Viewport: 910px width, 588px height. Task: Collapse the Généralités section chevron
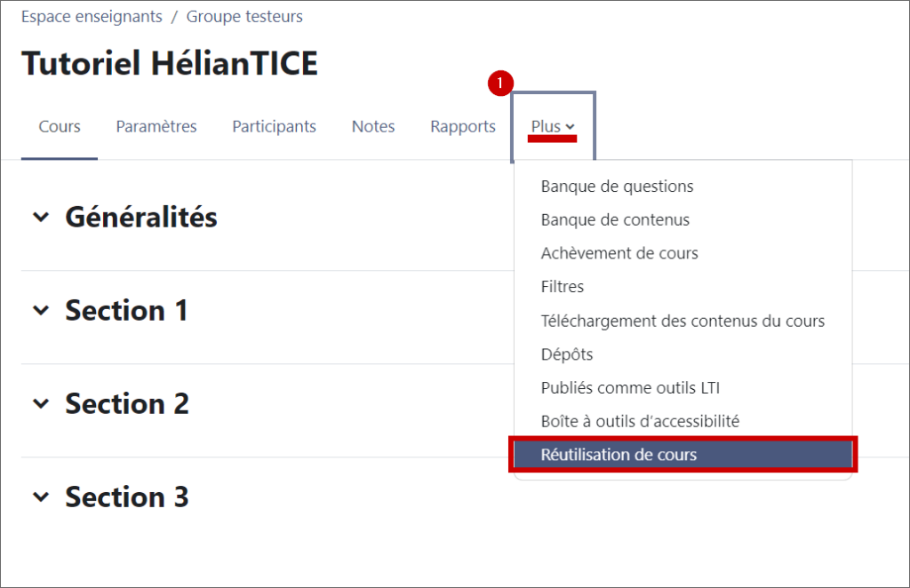tap(41, 218)
